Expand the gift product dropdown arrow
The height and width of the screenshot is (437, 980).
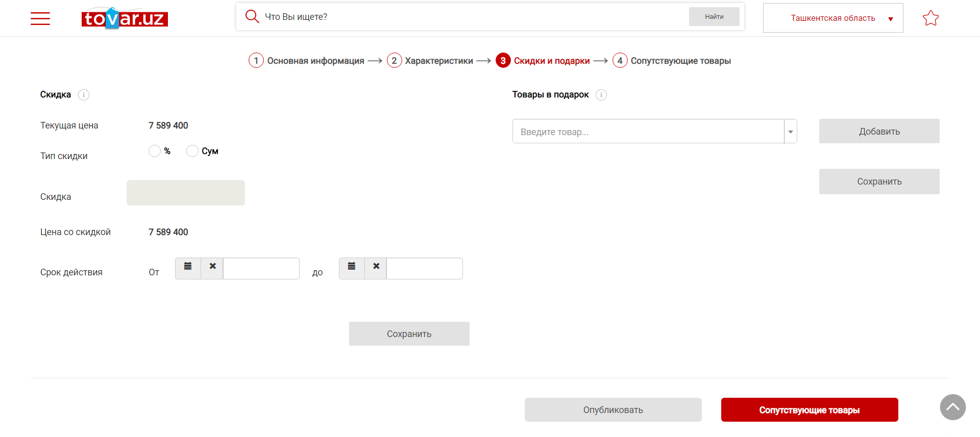[791, 132]
